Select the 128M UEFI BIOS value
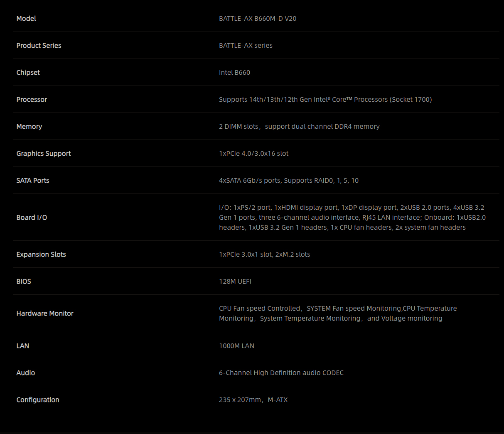The width and height of the screenshot is (504, 434). click(x=235, y=282)
